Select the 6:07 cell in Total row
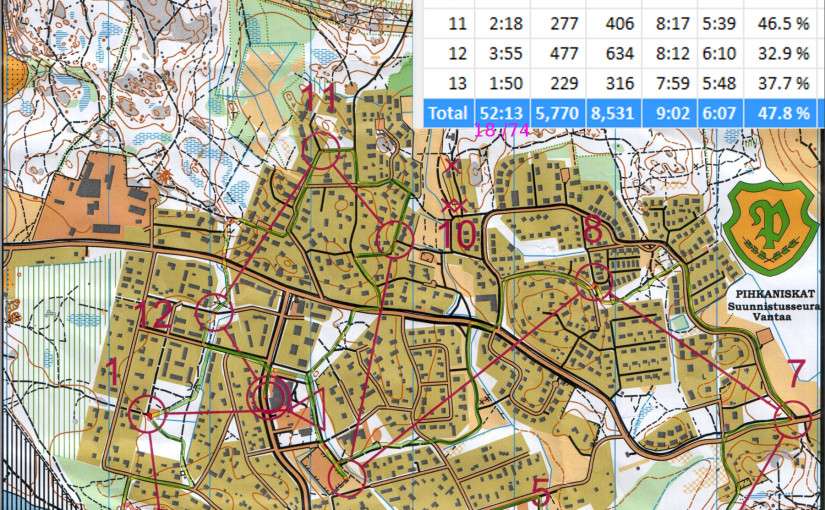825x510 pixels. (x=720, y=113)
